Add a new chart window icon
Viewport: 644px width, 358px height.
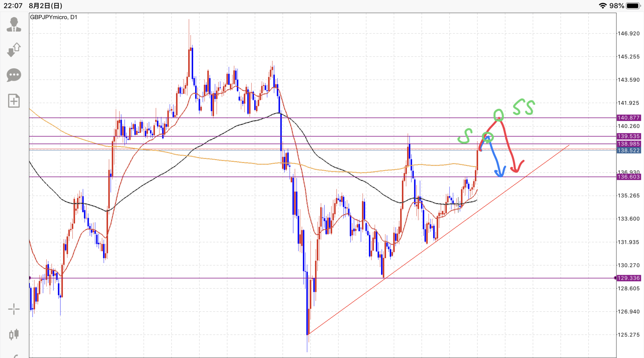tap(14, 101)
